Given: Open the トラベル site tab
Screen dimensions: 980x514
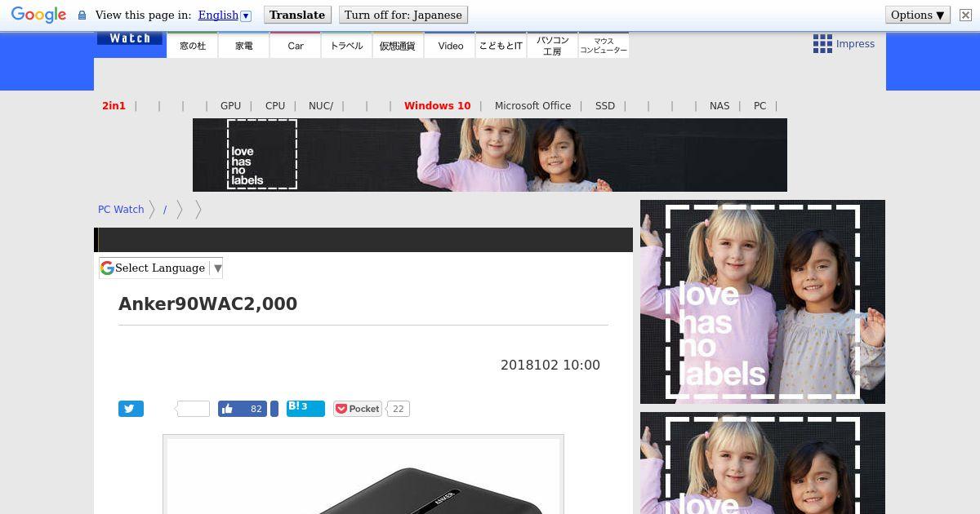Looking at the screenshot, I should 347,46.
